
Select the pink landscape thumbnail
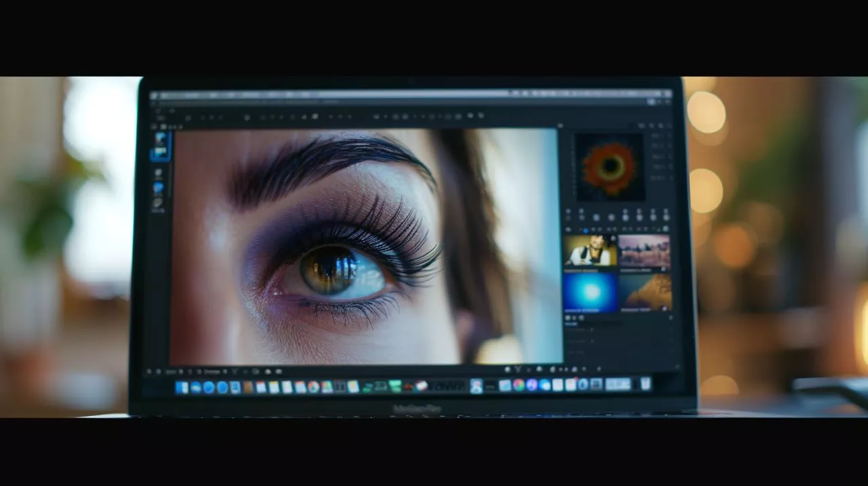coord(644,251)
